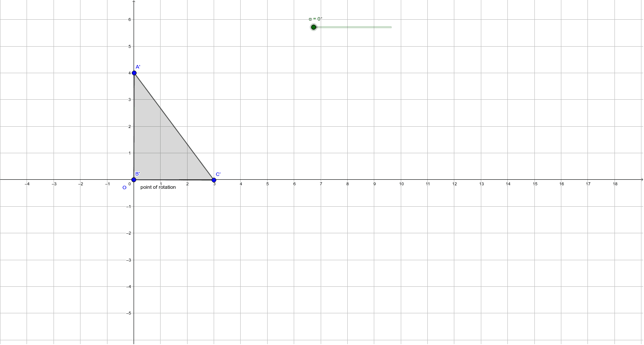Select point B' at the origin
This screenshot has width=644, height=345.
coord(134,180)
